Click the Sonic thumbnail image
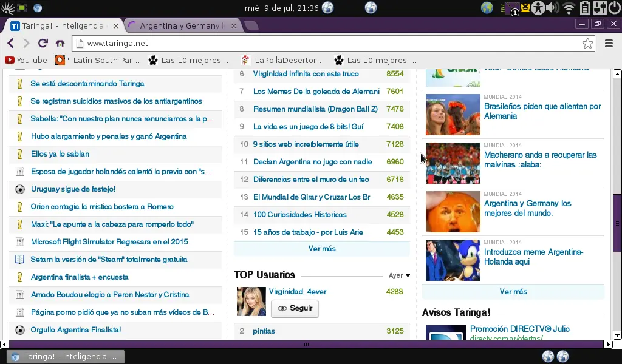622x364 pixels. pos(453,260)
